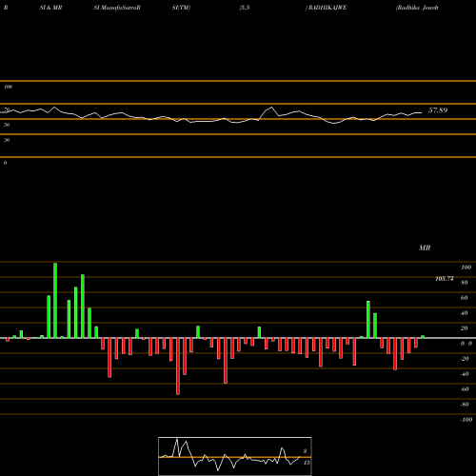
Task: Select the tallest green MR bar
Action: coord(55,301)
